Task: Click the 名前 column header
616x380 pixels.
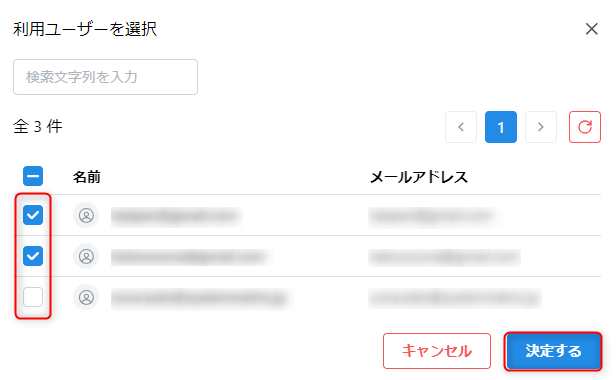Action: [86, 177]
